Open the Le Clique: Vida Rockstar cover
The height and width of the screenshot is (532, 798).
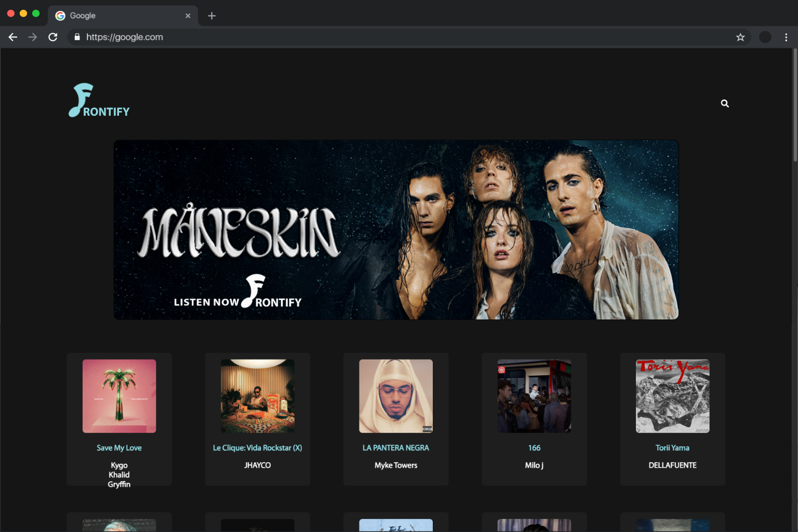click(258, 396)
